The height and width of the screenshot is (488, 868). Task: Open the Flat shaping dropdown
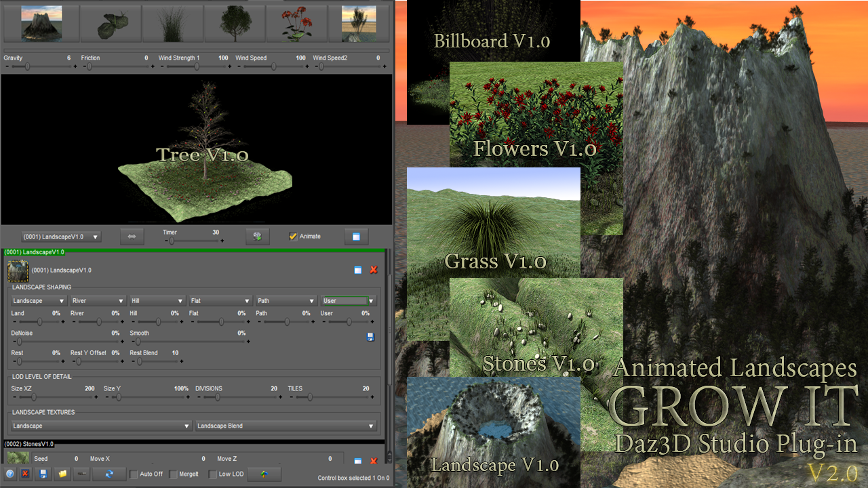click(220, 300)
